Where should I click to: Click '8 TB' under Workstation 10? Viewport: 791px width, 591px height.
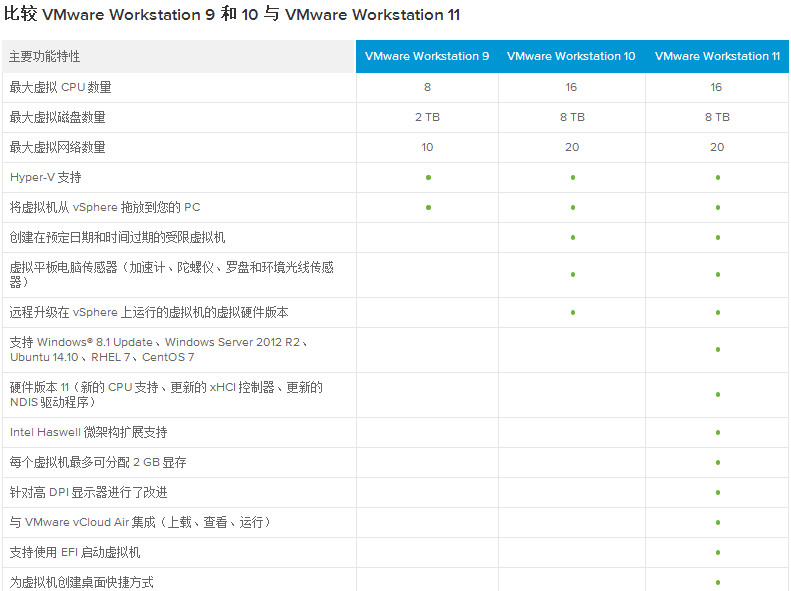pos(572,117)
